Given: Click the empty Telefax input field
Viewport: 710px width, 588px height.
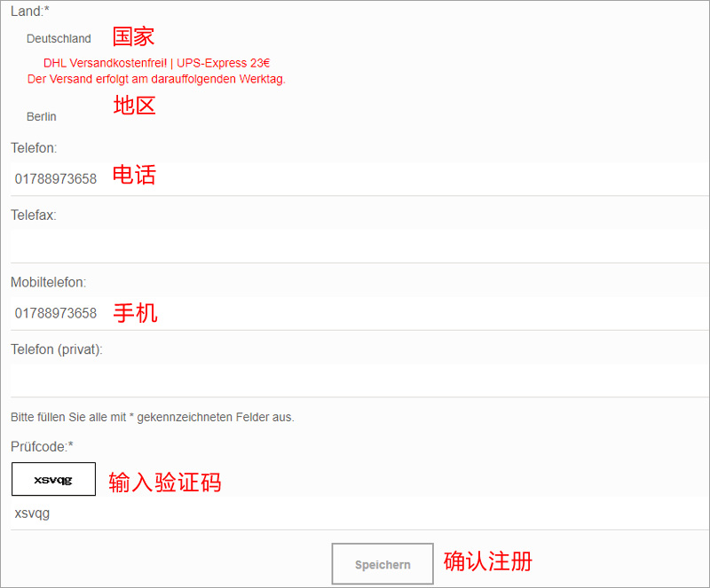Looking at the screenshot, I should [x=359, y=246].
